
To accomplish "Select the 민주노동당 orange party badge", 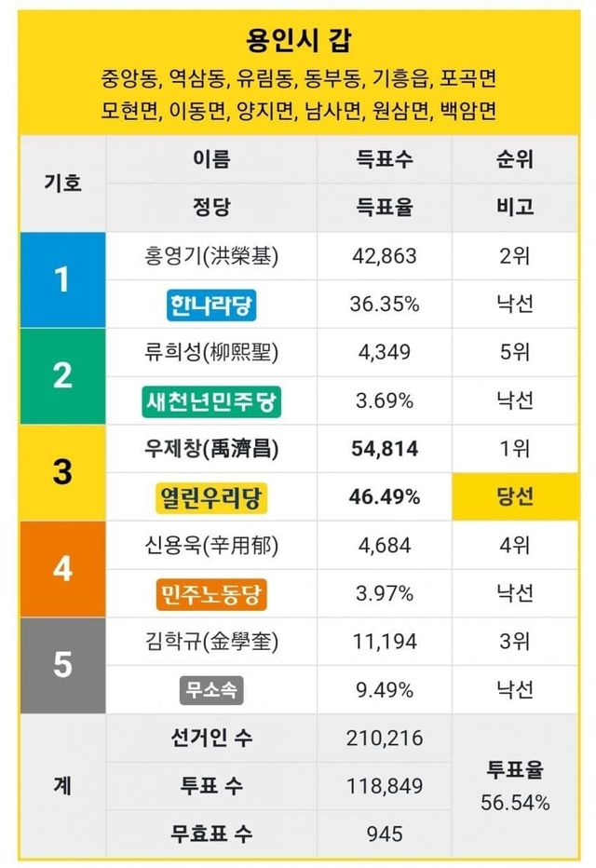I will coord(211,593).
